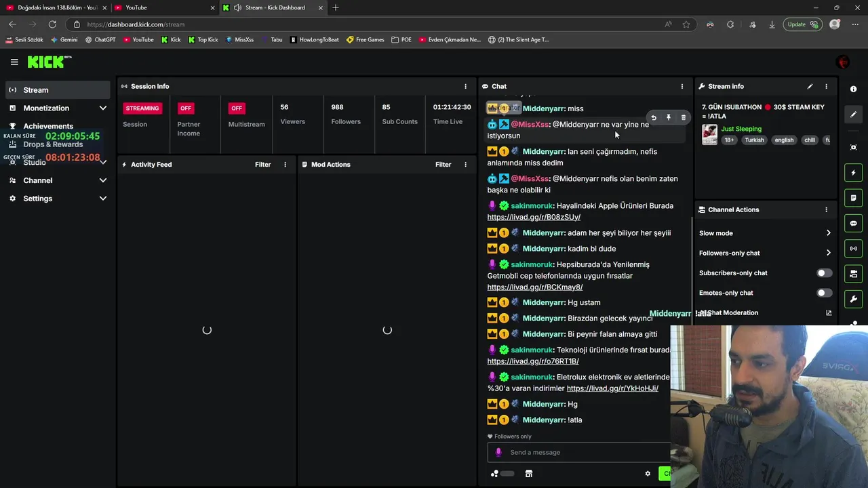Click the user avatar at top right

[843, 62]
